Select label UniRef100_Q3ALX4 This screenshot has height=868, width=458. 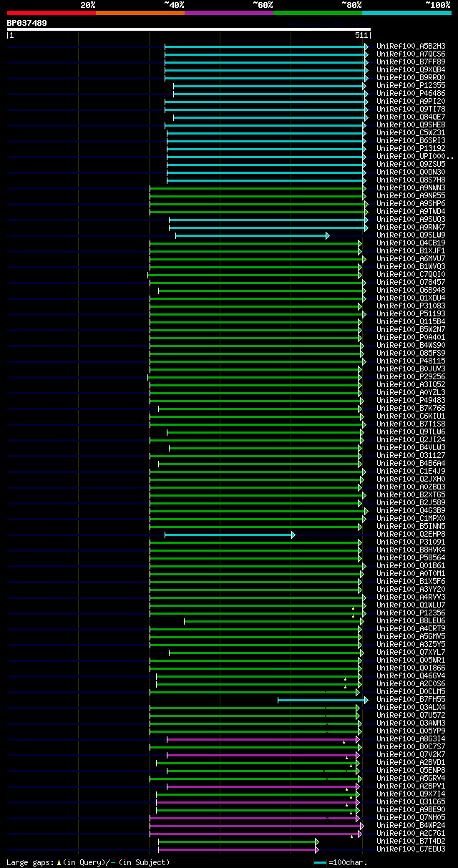pyautogui.click(x=411, y=708)
